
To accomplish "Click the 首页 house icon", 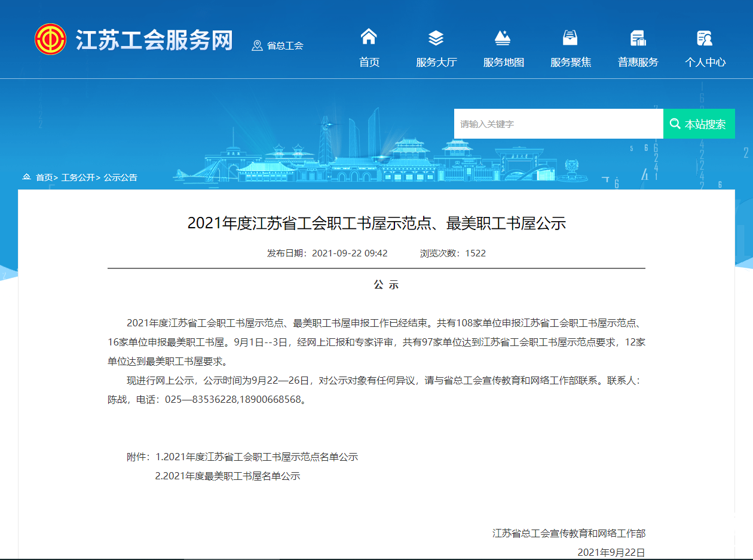I will [x=369, y=37].
